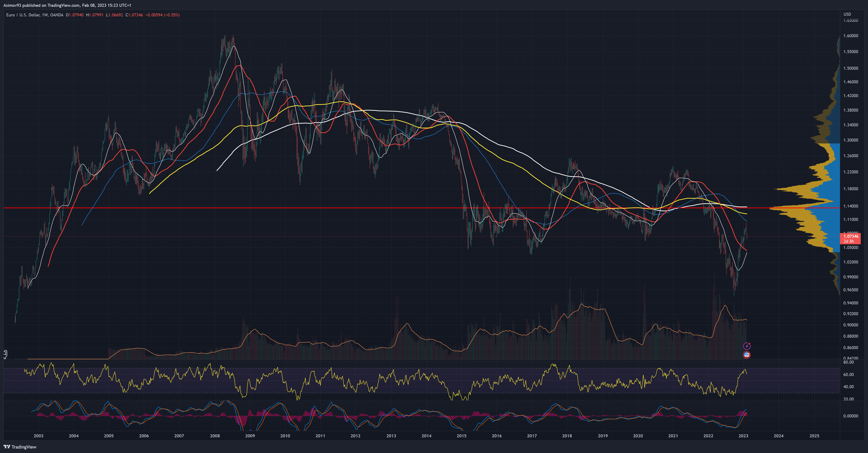Screen dimensions: 868x453
Task: Click the 1.14000 price scale label
Action: 850,206
